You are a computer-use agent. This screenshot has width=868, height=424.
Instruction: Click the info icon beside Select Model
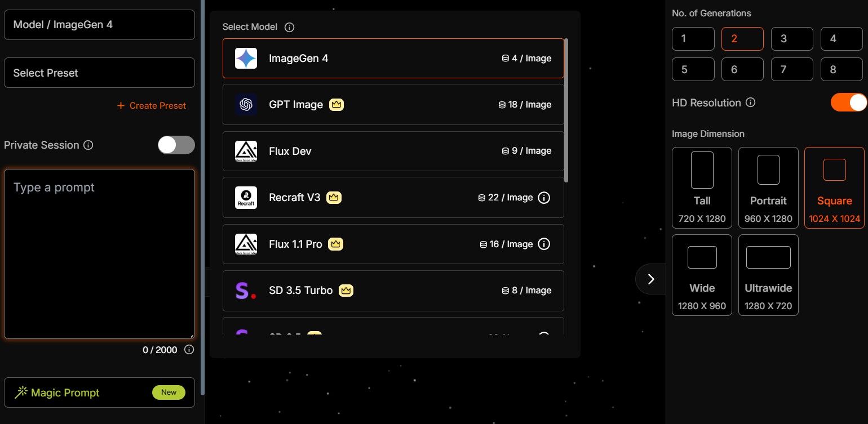click(289, 27)
